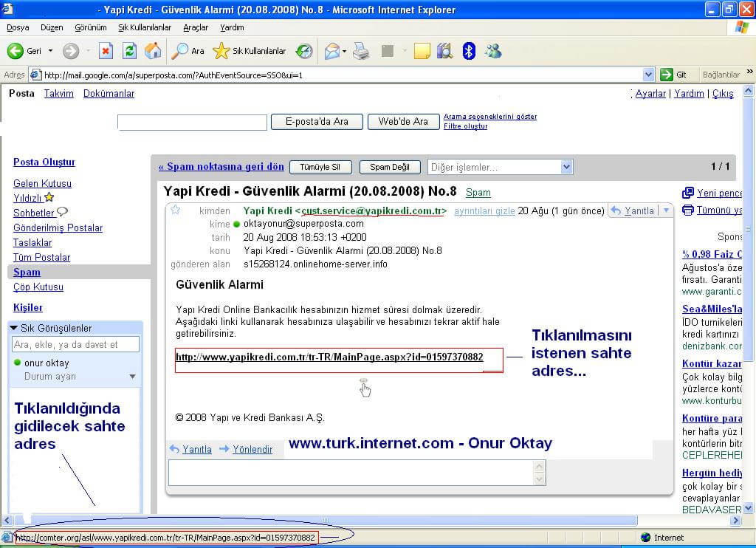
Task: Open the 'Araçlar' menu
Action: [x=196, y=27]
